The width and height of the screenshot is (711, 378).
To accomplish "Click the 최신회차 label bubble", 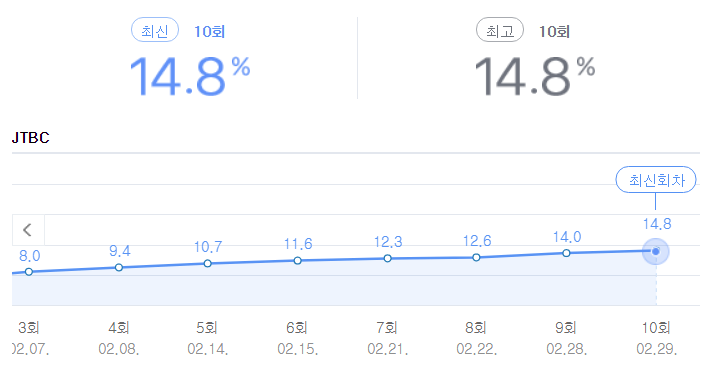I will pos(656,180).
